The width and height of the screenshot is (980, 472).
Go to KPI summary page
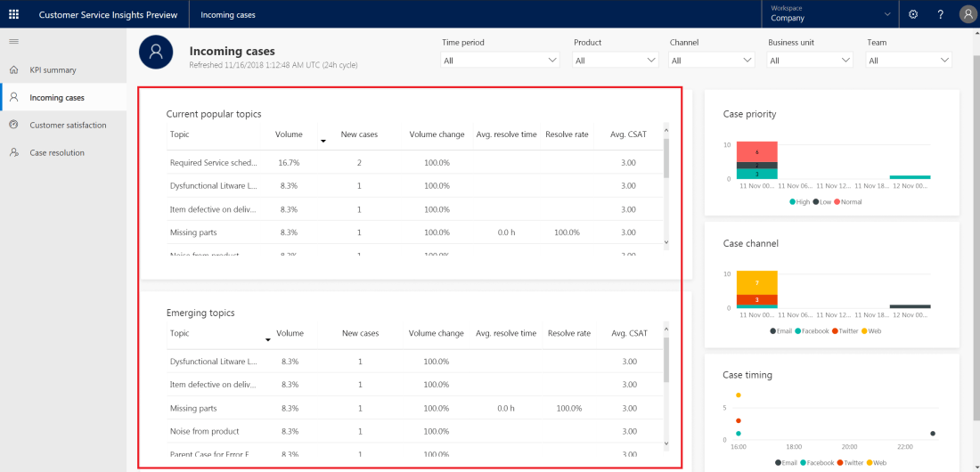coord(53,70)
